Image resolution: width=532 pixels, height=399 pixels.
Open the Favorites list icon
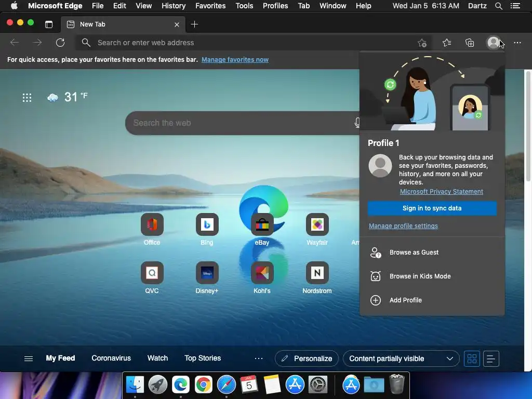[x=447, y=43]
